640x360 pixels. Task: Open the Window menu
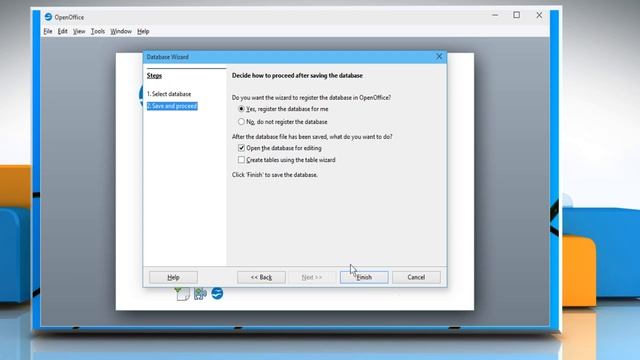[121, 31]
